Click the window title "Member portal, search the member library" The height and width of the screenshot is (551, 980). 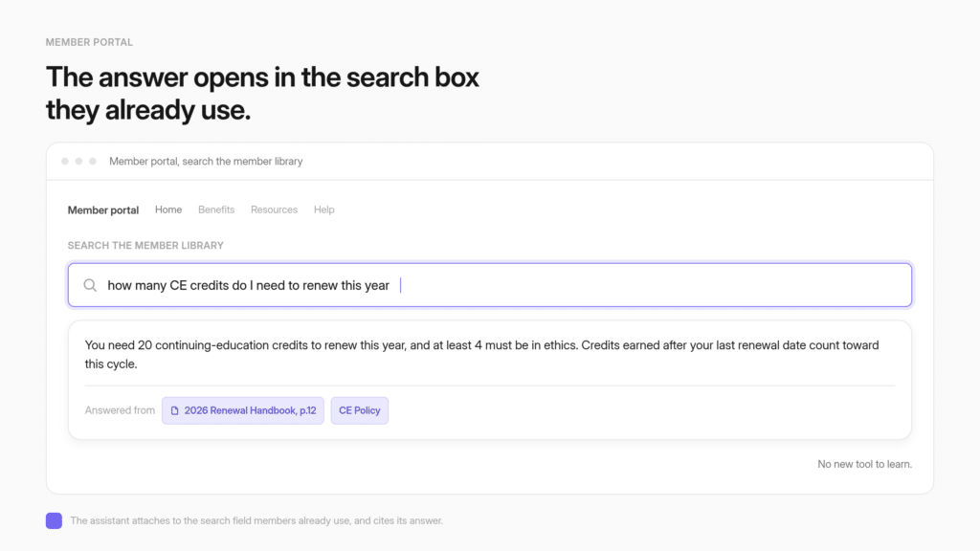tap(206, 161)
